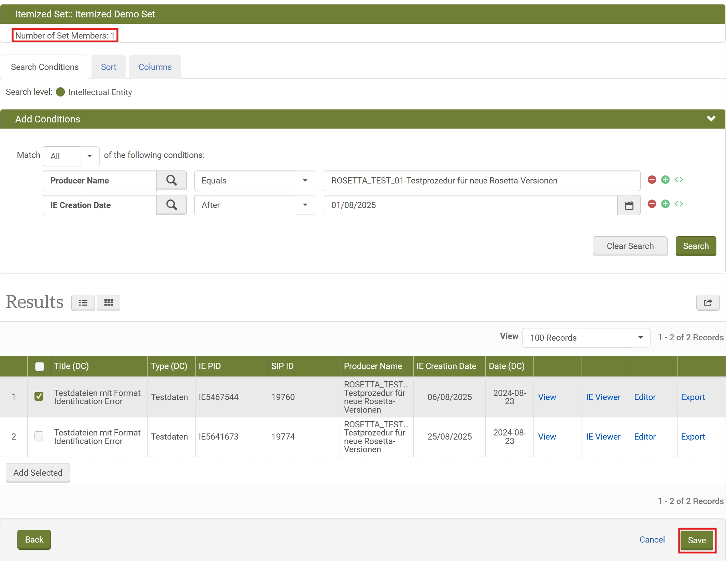This screenshot has height=562, width=728.
Task: Click the export results share icon
Action: (708, 302)
